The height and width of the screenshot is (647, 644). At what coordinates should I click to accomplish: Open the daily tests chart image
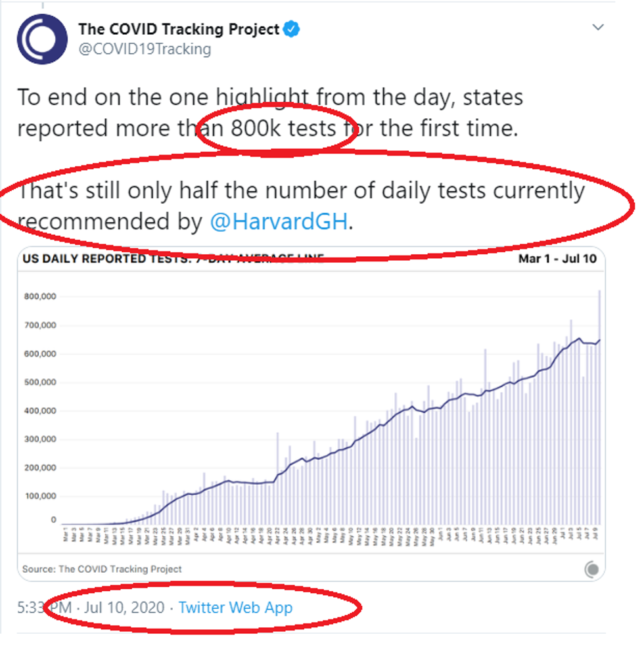click(311, 414)
